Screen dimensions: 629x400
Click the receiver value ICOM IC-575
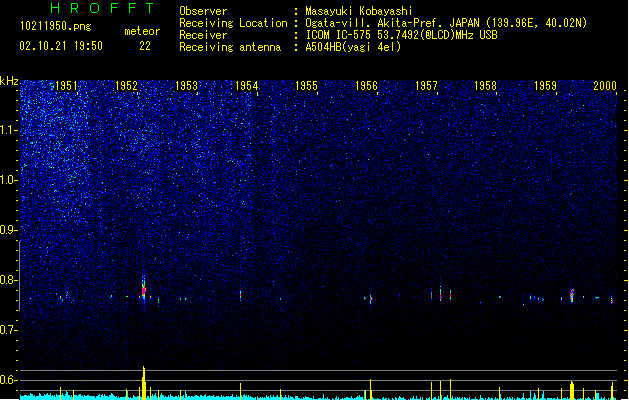(401, 35)
